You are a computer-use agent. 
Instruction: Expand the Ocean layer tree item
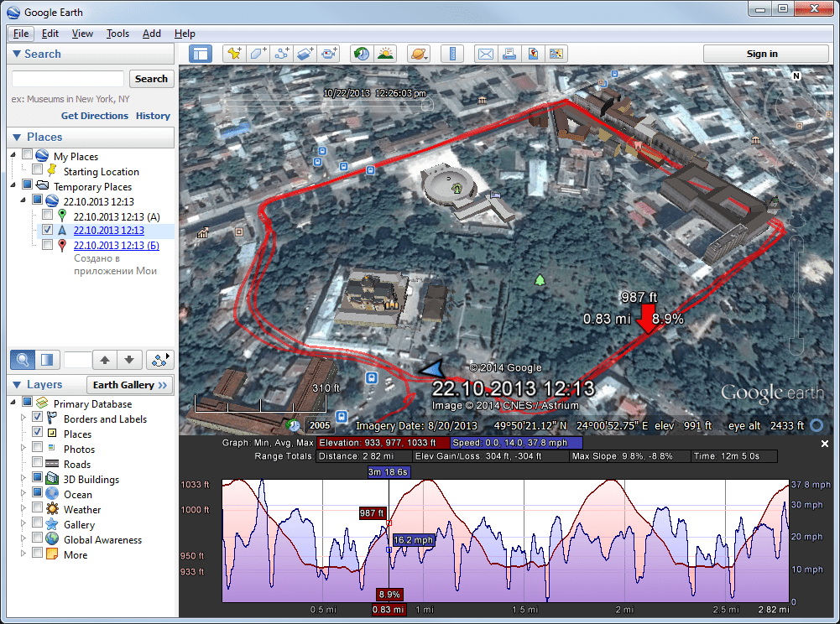[23, 494]
